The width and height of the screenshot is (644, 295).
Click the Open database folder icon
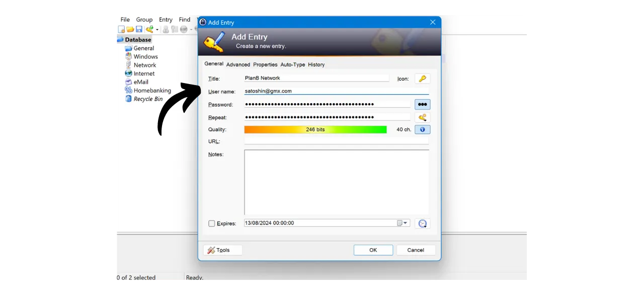coord(130,29)
